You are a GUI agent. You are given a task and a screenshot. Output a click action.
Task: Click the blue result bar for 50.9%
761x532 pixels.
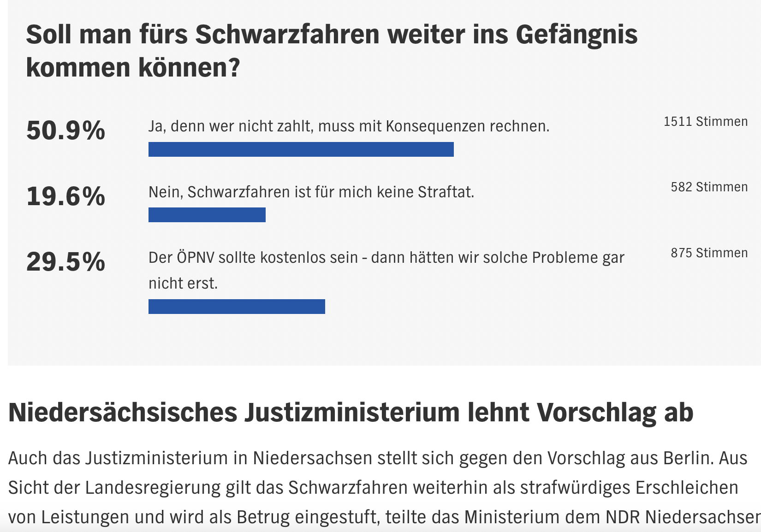(301, 149)
